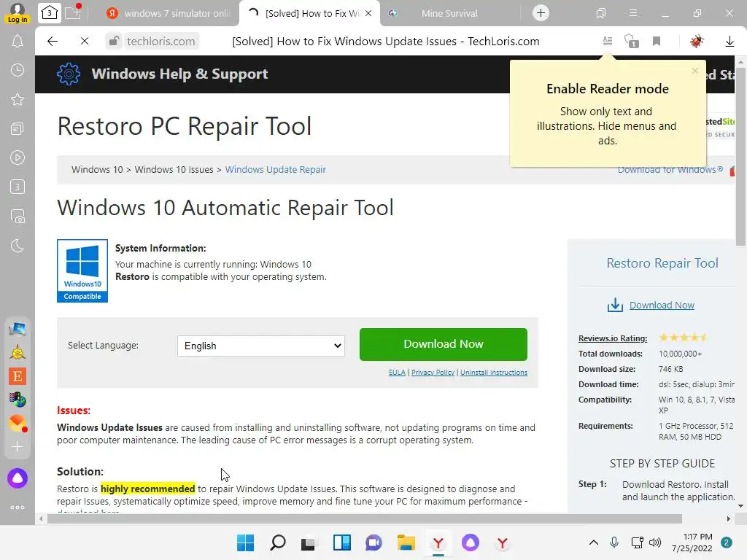Click the home tab counter showing 3
The image size is (747, 560).
(x=50, y=13)
